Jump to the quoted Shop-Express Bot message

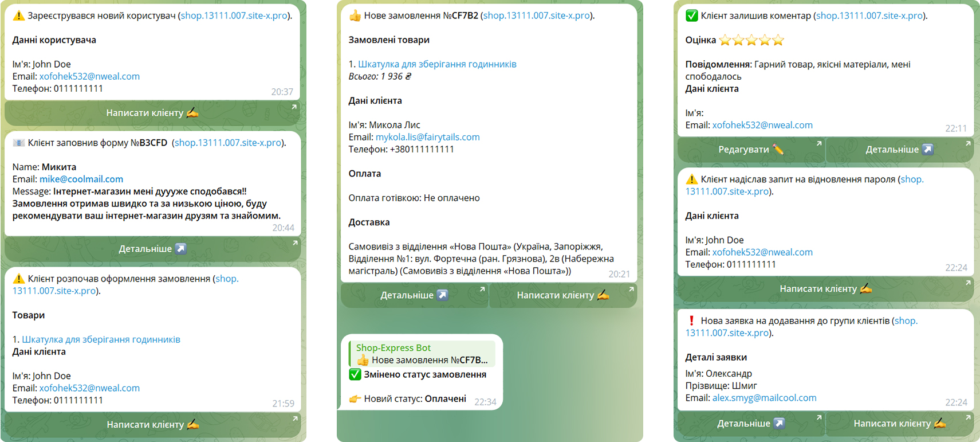(422, 354)
